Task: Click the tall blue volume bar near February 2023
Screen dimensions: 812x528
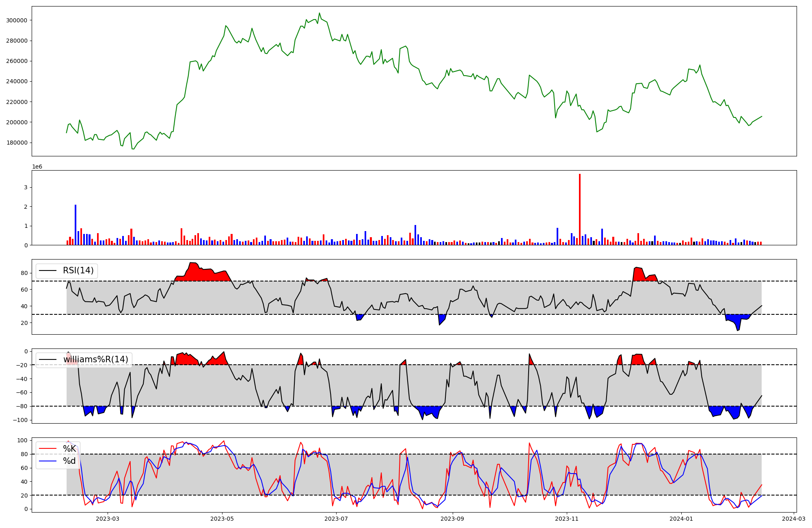Action: point(76,225)
